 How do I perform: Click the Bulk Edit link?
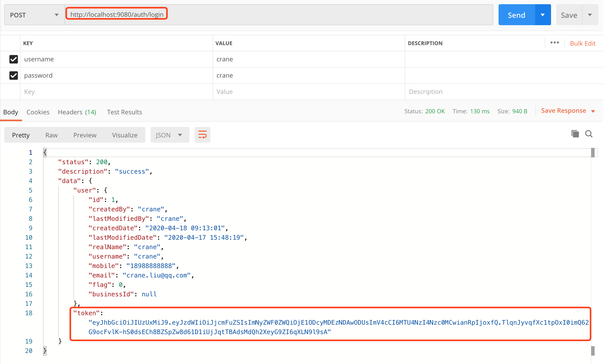[583, 43]
